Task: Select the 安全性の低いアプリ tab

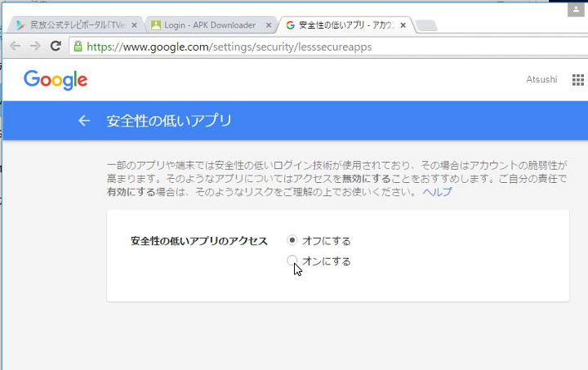Action: (345, 25)
